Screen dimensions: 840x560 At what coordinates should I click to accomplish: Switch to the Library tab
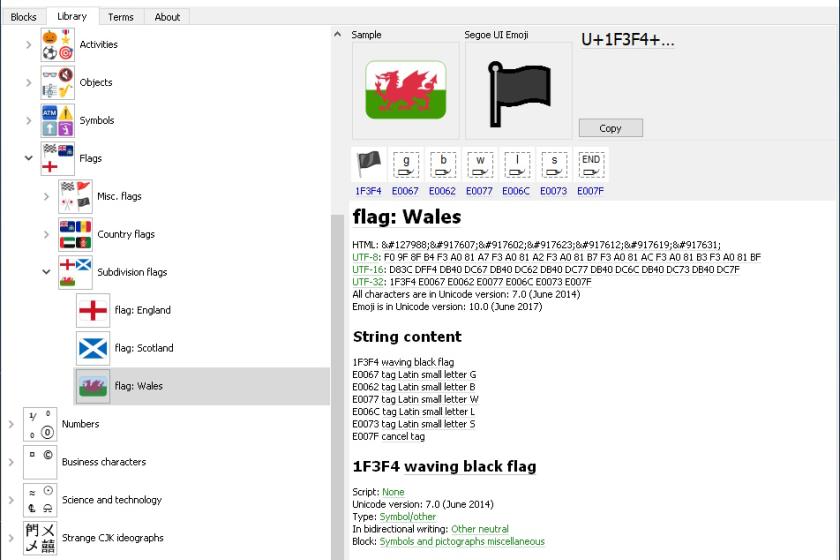click(72, 16)
